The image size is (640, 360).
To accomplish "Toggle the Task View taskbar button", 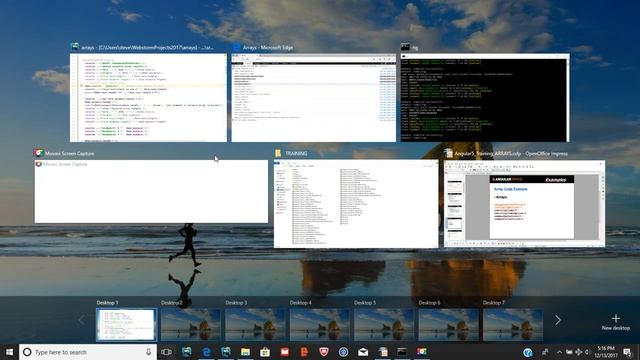I will tap(166, 352).
